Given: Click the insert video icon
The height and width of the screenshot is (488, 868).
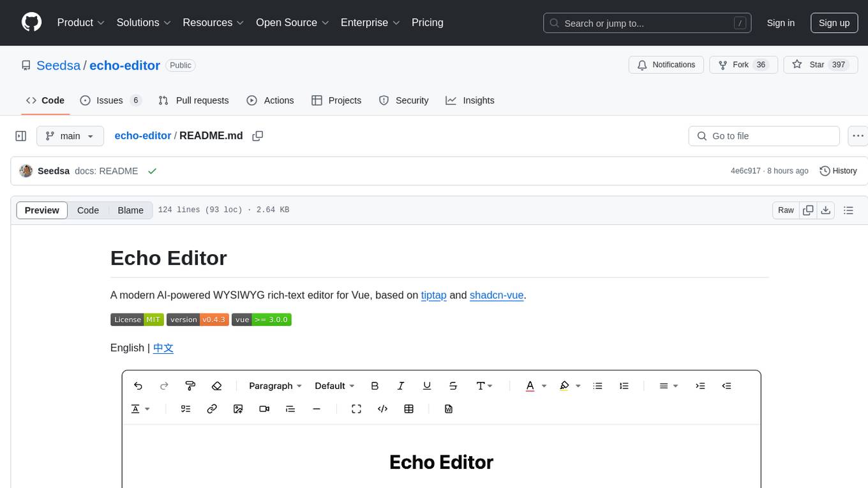Looking at the screenshot, I should click(264, 409).
